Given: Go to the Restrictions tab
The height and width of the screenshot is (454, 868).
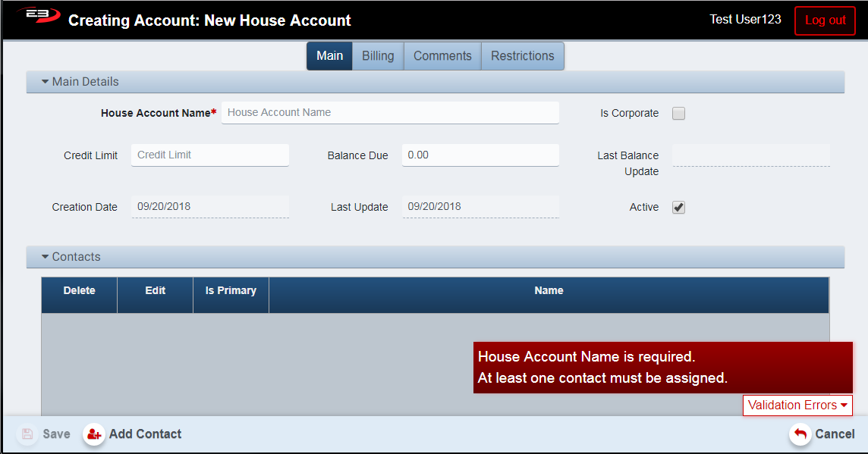Looking at the screenshot, I should click(522, 56).
